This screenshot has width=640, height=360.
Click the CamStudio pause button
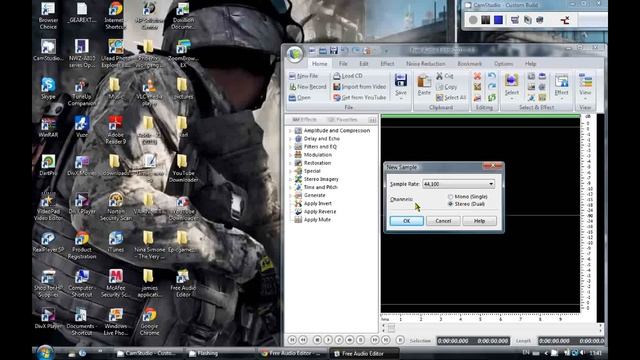[485, 20]
